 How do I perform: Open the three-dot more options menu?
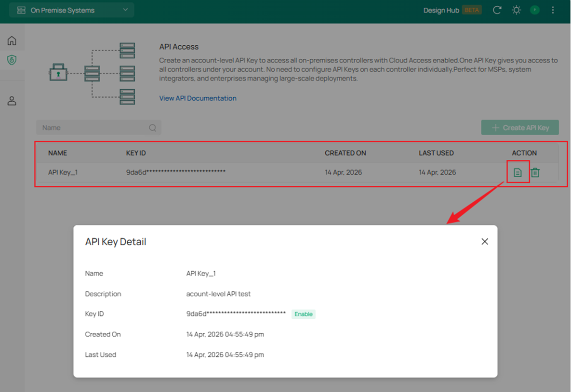(x=553, y=10)
